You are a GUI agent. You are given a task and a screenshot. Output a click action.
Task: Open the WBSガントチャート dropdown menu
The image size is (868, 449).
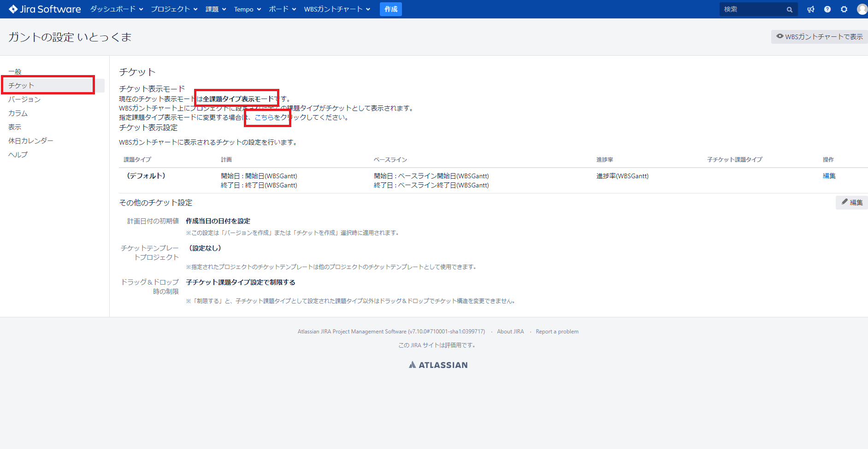(337, 9)
